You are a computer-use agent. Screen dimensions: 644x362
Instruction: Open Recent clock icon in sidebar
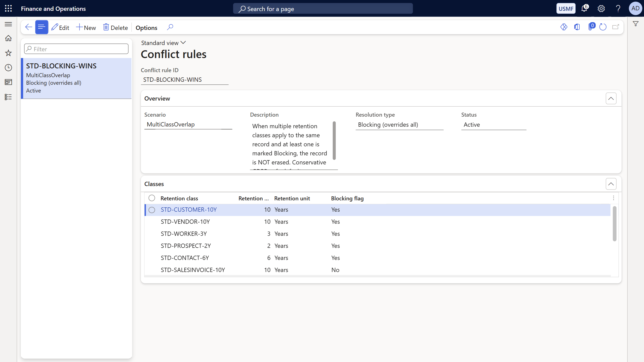pyautogui.click(x=8, y=68)
